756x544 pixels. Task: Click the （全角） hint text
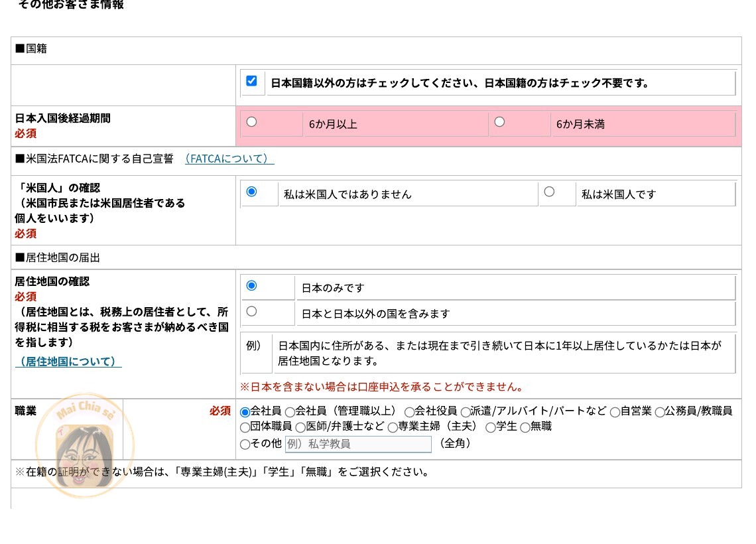(x=455, y=443)
